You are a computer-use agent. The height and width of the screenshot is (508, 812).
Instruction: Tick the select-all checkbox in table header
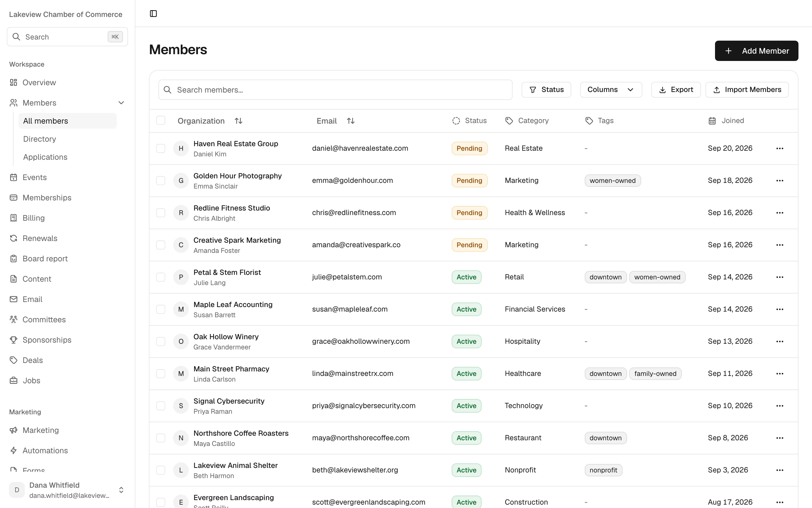tap(161, 120)
